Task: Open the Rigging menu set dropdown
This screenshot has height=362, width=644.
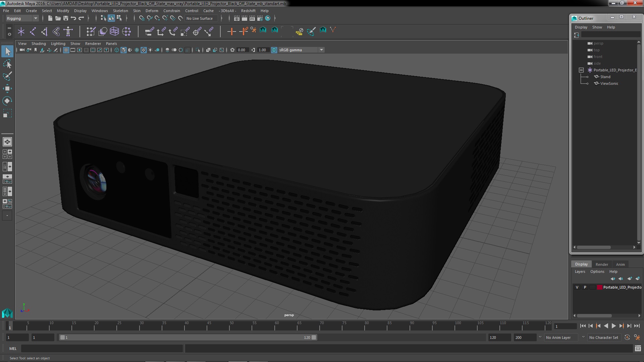Action: 22,18
